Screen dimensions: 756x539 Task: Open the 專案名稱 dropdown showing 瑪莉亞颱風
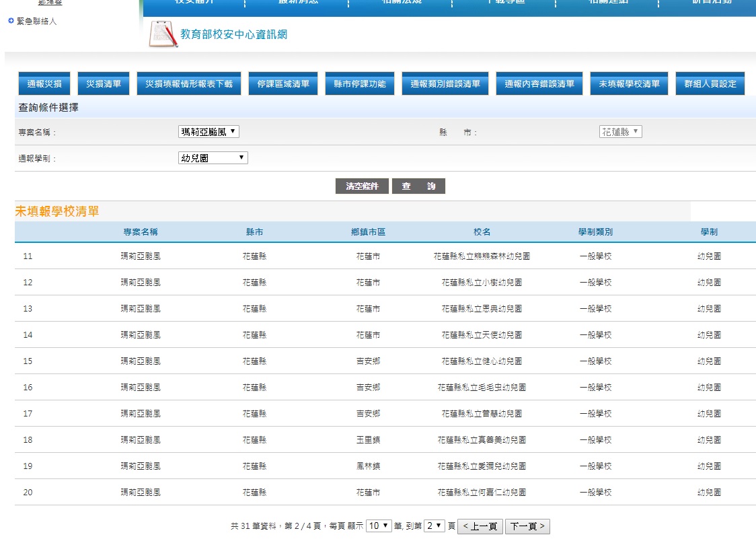pyautogui.click(x=209, y=132)
